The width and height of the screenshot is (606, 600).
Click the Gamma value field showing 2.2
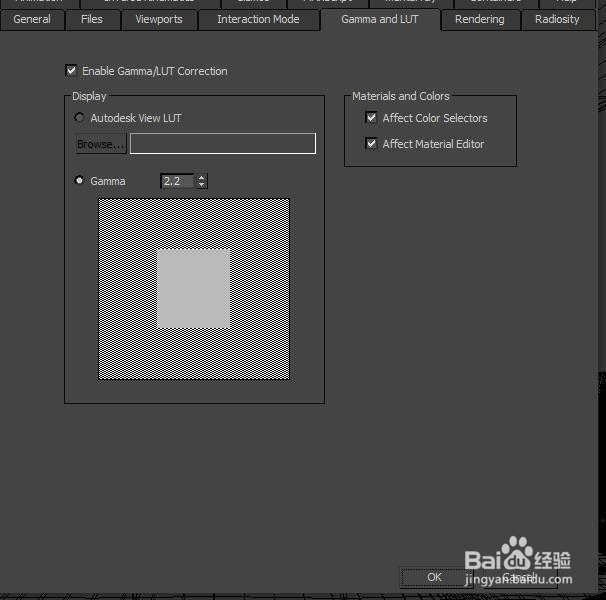tap(177, 181)
